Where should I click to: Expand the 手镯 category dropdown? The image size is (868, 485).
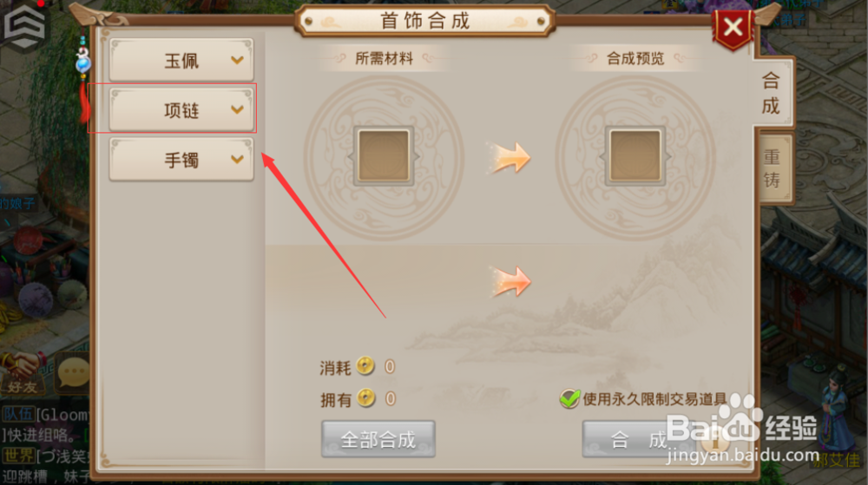181,160
